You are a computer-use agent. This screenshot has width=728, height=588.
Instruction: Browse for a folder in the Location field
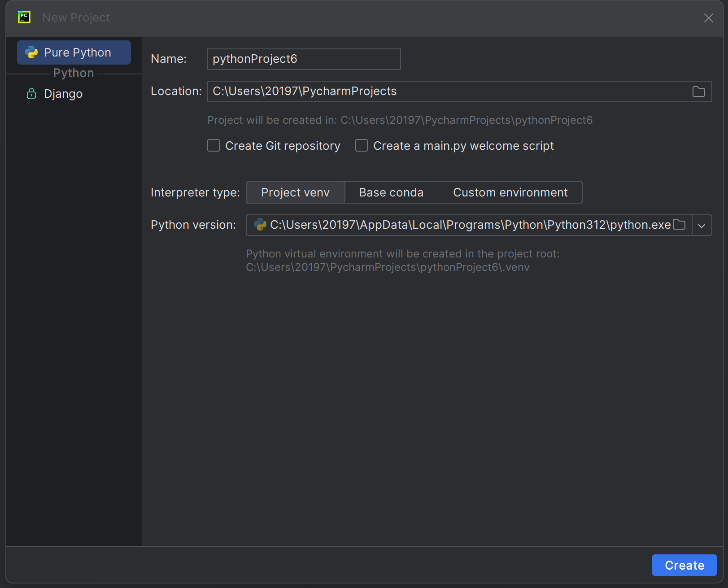tap(698, 91)
